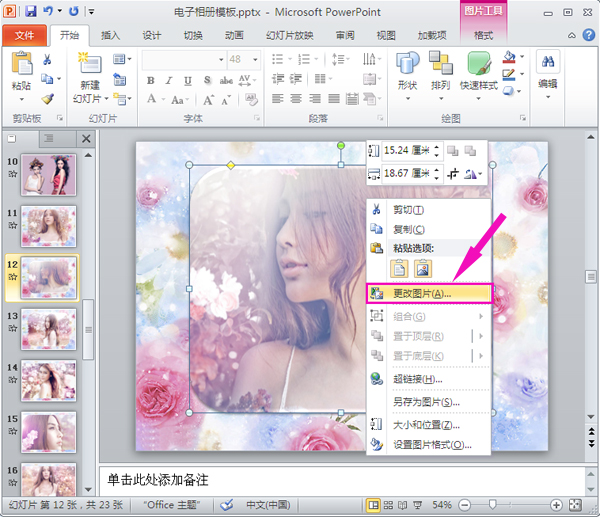600x517 pixels.
Task: Switch to the 插入 Insert tab
Action: [x=110, y=36]
